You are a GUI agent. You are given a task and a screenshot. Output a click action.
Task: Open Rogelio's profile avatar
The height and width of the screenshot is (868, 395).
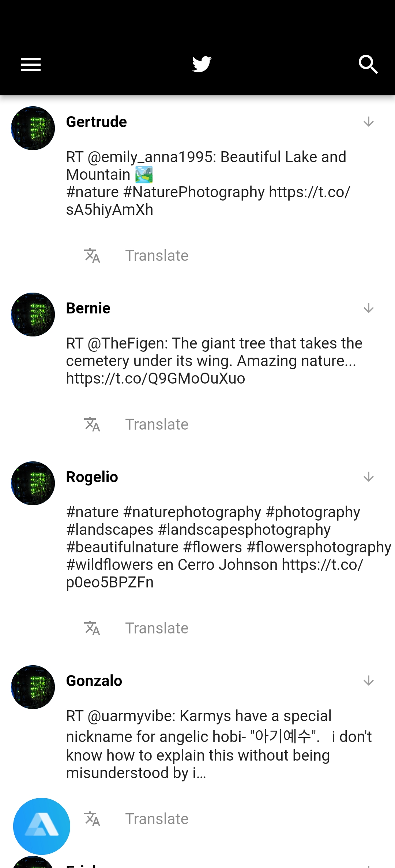(33, 483)
